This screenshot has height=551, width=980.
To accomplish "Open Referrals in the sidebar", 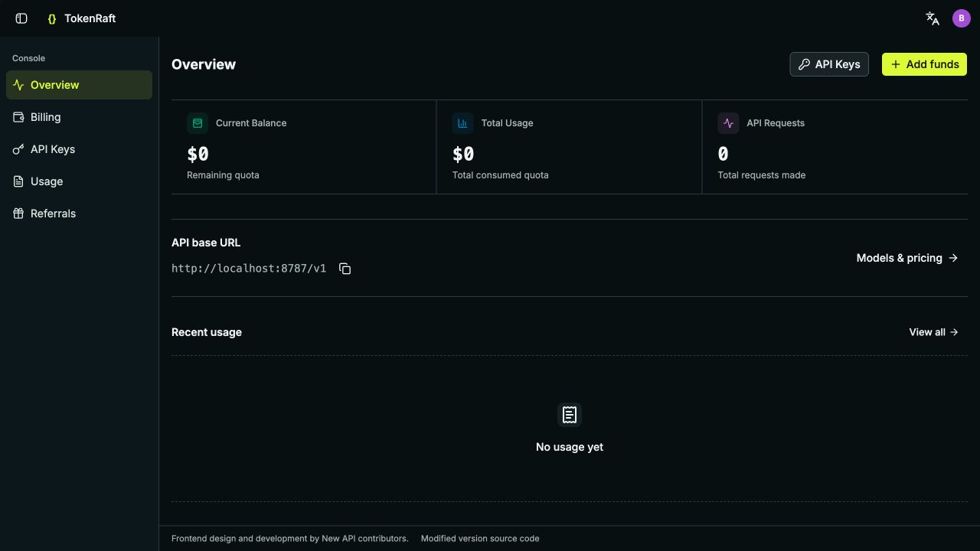I will [79, 214].
